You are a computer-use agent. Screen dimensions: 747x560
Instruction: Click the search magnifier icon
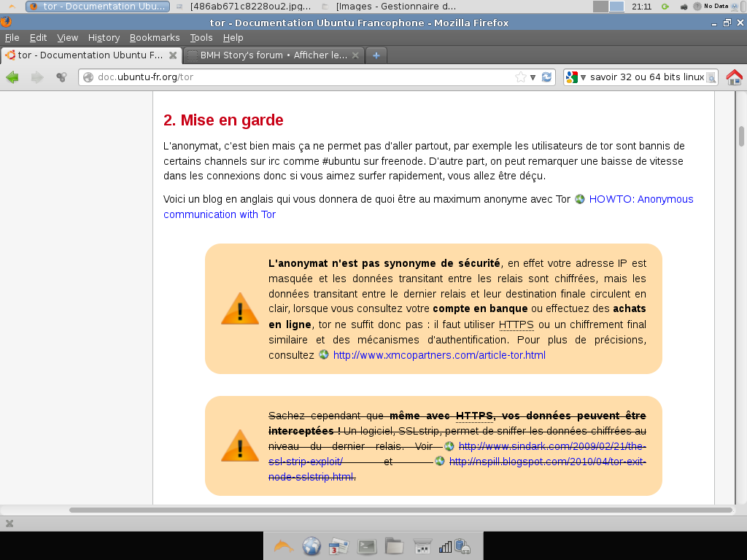pyautogui.click(x=711, y=77)
